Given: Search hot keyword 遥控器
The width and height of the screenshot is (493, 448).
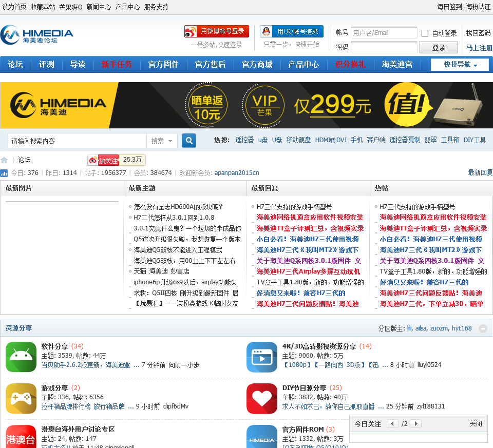Looking at the screenshot, I should [x=244, y=140].
